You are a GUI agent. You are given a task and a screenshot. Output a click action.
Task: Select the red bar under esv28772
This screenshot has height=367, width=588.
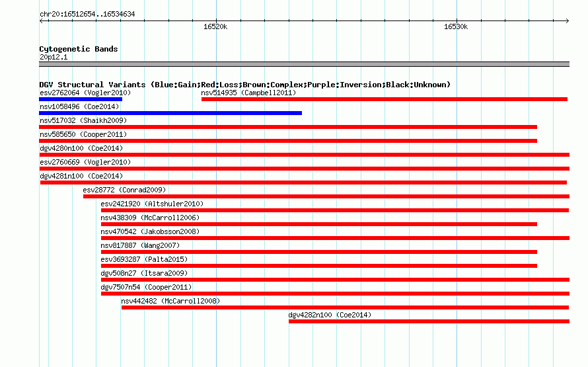326,196
